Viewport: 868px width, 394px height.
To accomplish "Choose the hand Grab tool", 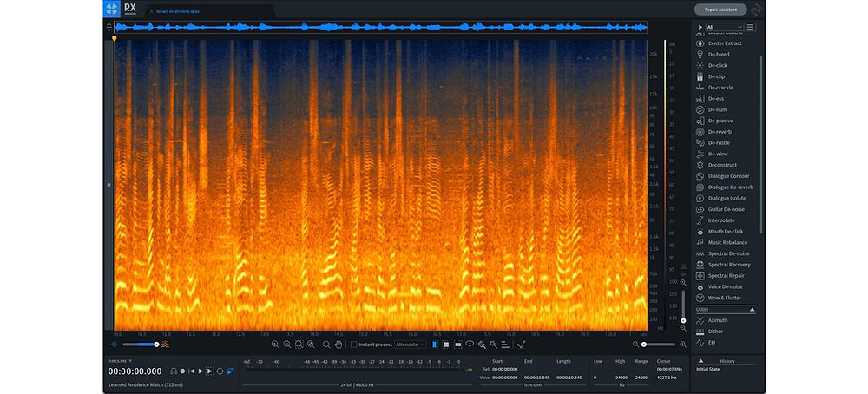I will 339,345.
